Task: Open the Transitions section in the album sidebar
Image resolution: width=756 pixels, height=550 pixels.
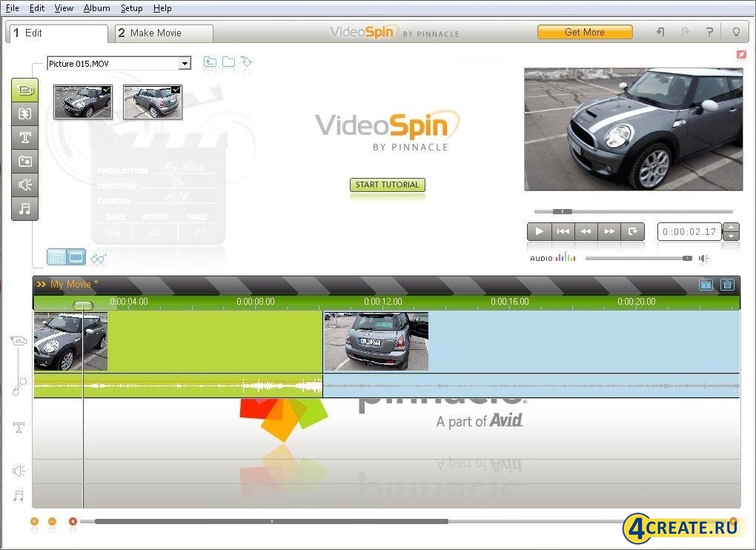Action: pyautogui.click(x=24, y=113)
